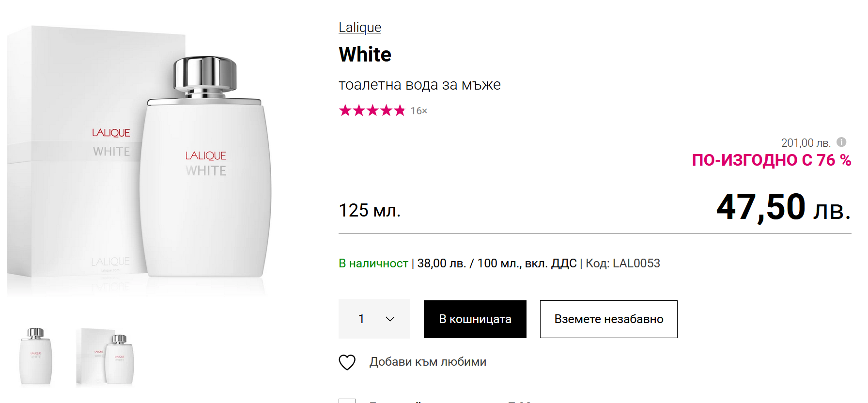Click the fifth pink rating star
The width and height of the screenshot is (868, 403).
pos(399,110)
